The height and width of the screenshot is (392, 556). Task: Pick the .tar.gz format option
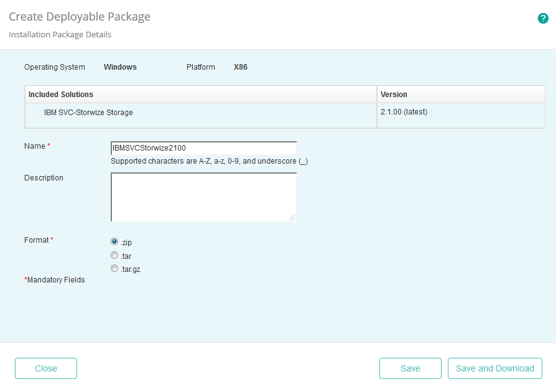pos(114,268)
